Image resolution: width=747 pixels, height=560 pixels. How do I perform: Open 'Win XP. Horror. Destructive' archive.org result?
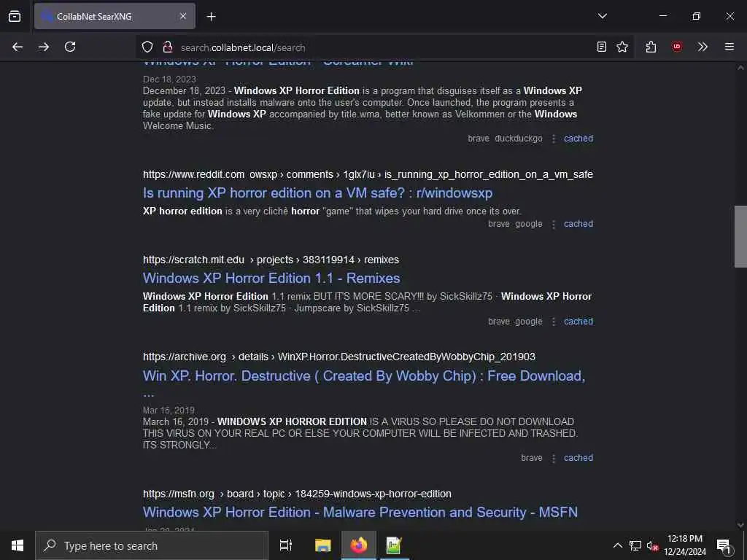pos(364,376)
